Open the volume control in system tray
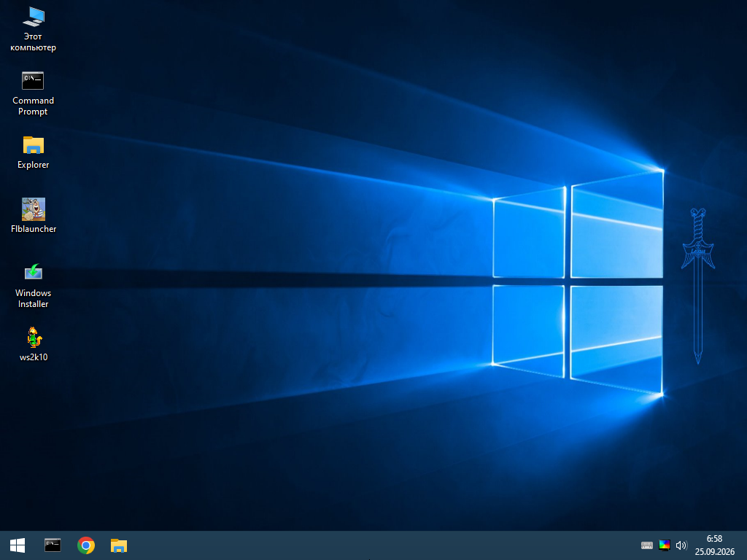 click(681, 545)
